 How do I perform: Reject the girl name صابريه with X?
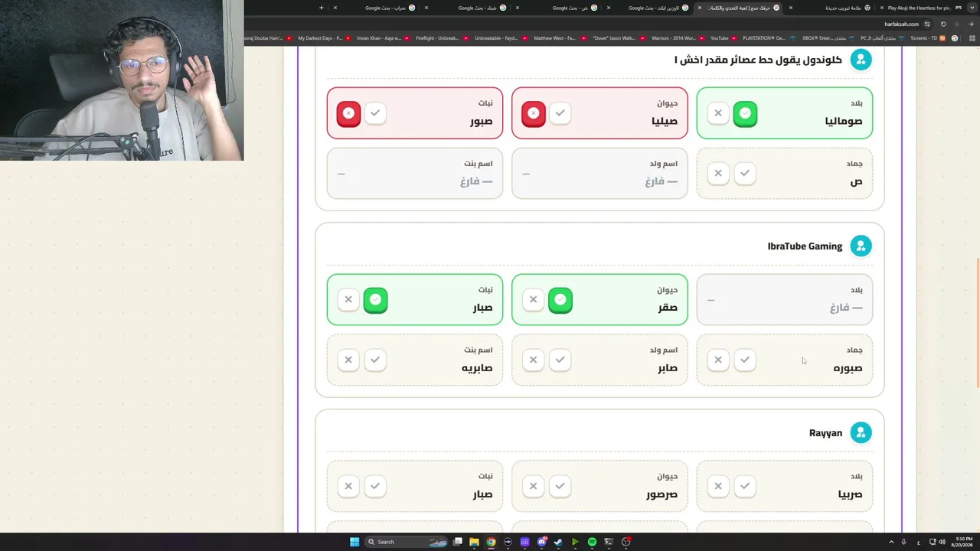(348, 360)
